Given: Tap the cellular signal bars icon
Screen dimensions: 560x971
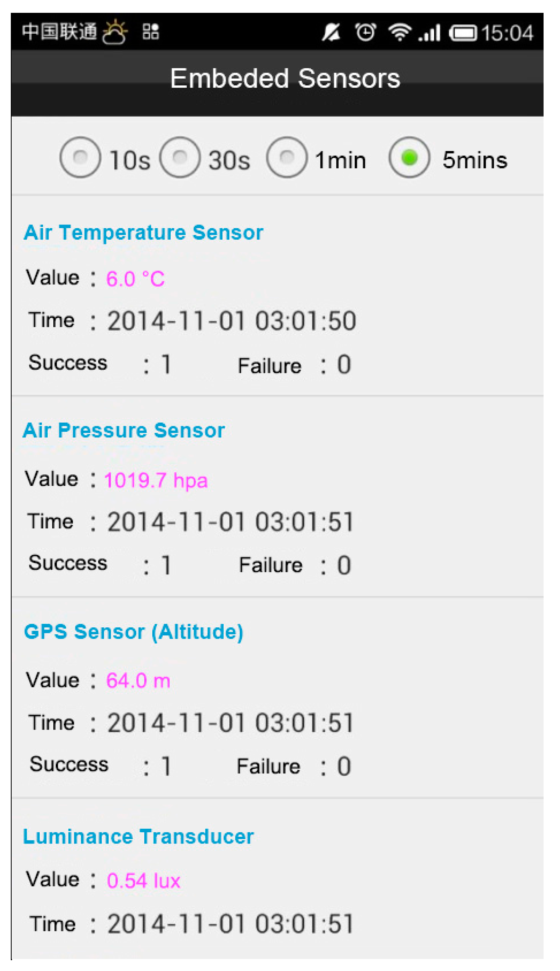Looking at the screenshot, I should pyautogui.click(x=429, y=32).
